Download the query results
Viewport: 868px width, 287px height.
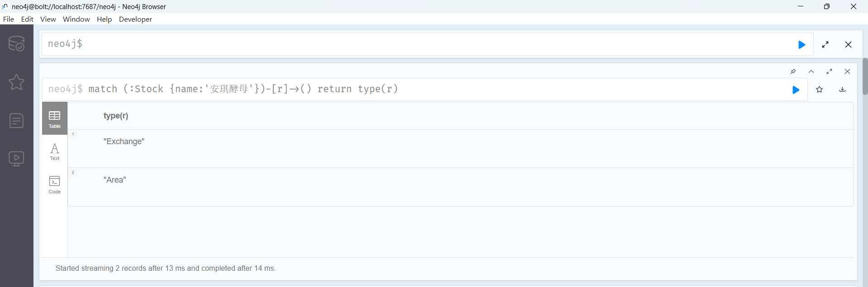[x=842, y=89]
